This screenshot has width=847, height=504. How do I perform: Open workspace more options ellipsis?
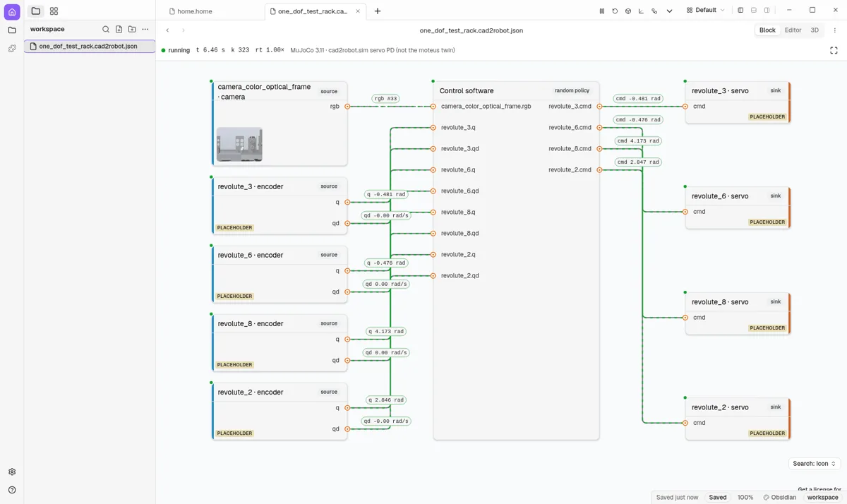coord(145,30)
